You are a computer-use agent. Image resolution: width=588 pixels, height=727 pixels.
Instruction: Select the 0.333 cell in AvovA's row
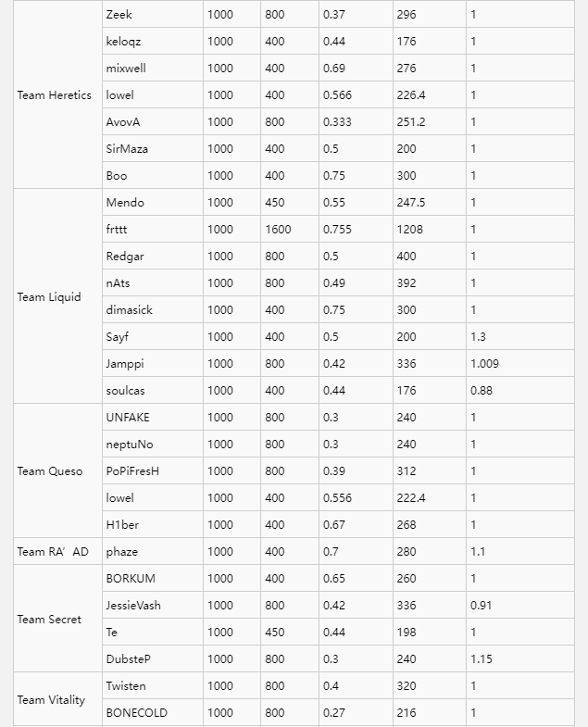(x=338, y=122)
